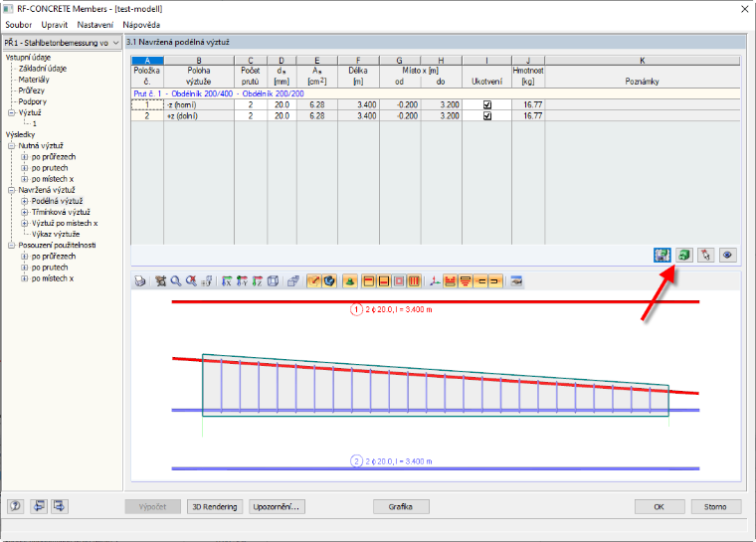Screen dimensions: 756x542
Task: Toggle Ukotvení checkbox for +z (dolní) row
Action: click(487, 115)
